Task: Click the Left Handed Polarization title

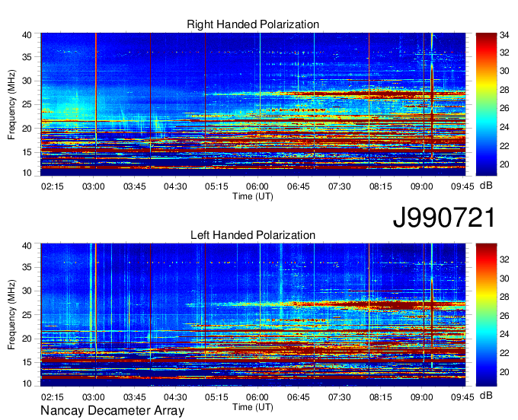Action: [x=253, y=235]
